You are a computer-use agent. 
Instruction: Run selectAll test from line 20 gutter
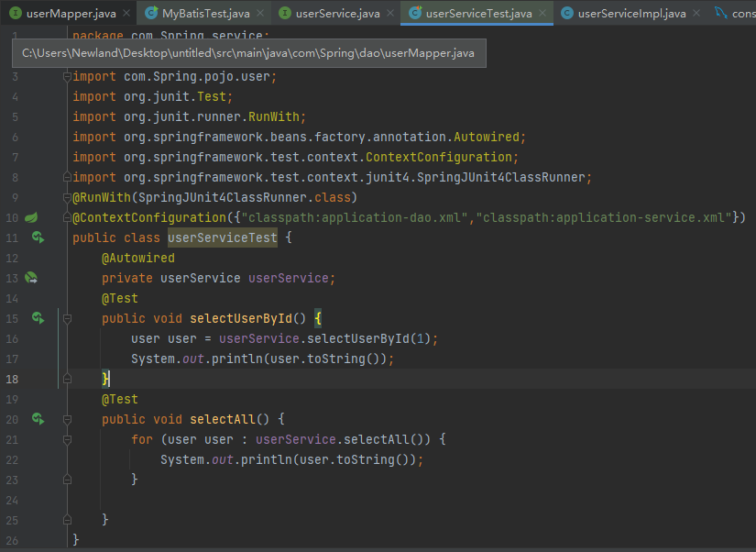(38, 419)
